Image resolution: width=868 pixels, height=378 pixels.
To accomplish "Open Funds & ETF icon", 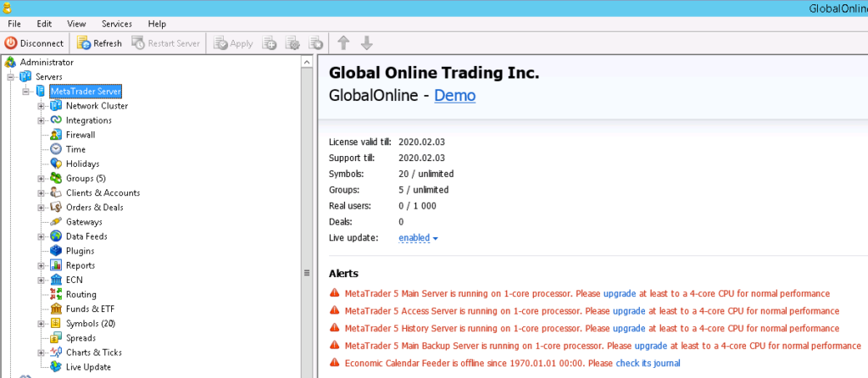I will coord(56,309).
